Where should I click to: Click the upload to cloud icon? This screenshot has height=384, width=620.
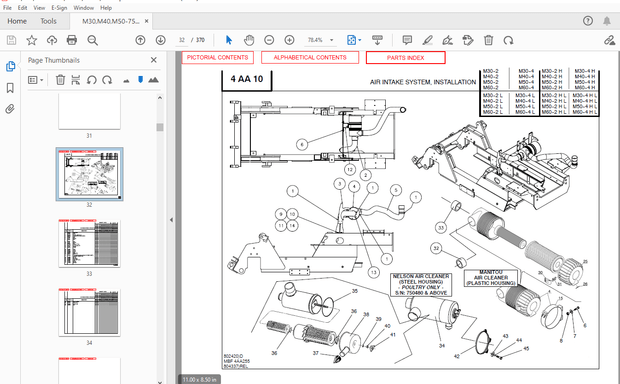pos(52,40)
